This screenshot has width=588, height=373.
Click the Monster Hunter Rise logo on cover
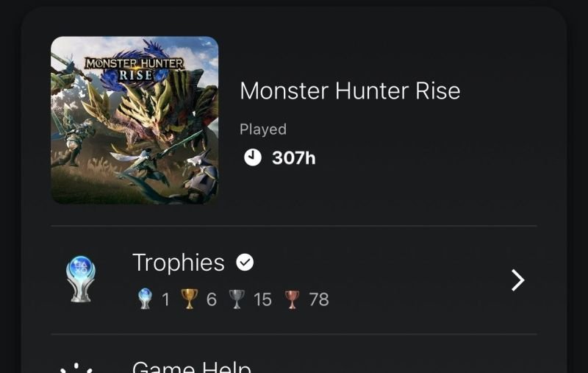coord(135,68)
